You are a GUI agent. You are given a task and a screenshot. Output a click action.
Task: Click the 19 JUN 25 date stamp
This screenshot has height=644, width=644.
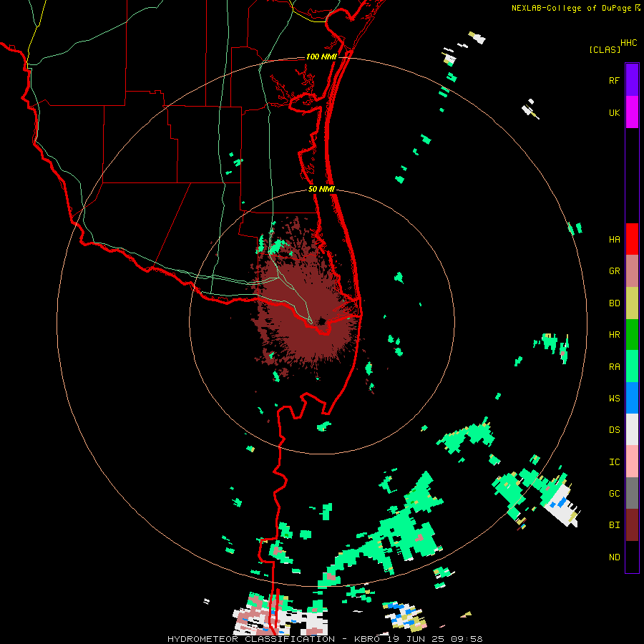click(415, 639)
